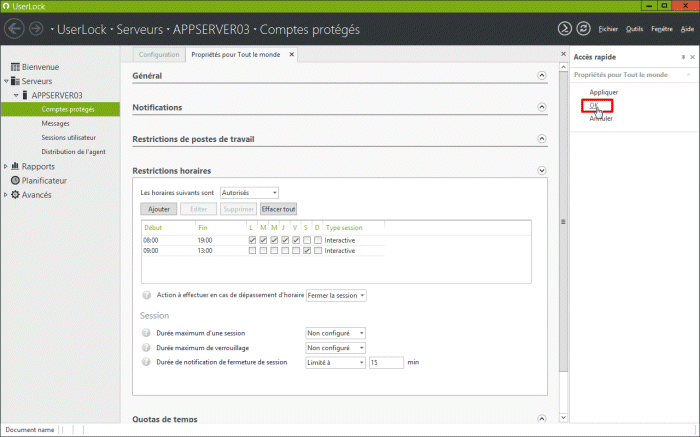Check Sunday (D) in the 09:00 row

tap(318, 251)
